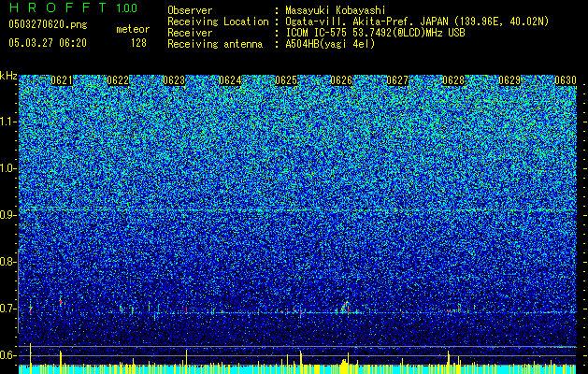Click the 1.0 kHz axis label

point(7,168)
